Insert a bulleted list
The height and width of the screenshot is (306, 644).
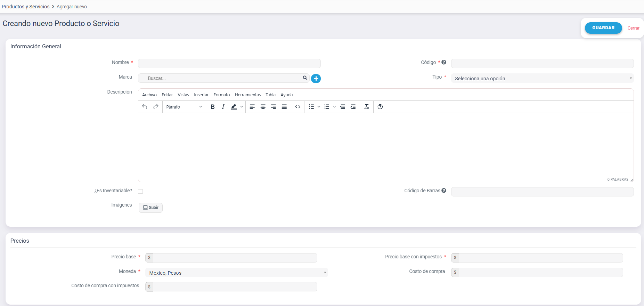311,107
